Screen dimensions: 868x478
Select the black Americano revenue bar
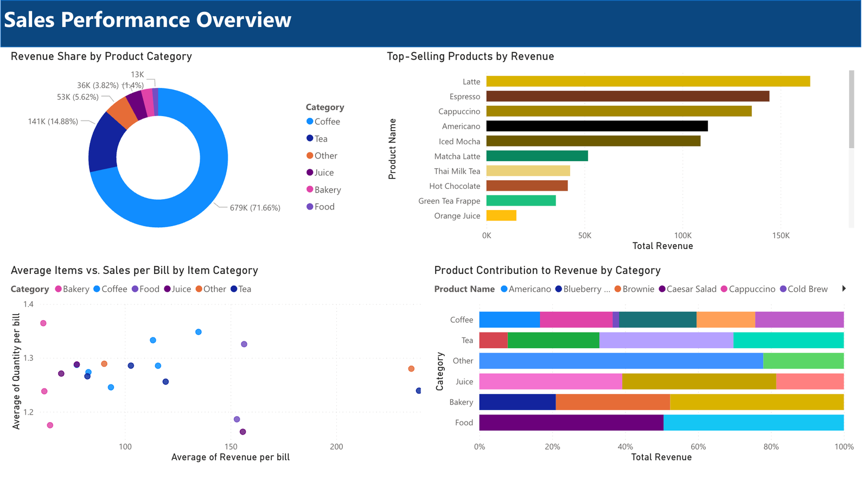tap(597, 126)
